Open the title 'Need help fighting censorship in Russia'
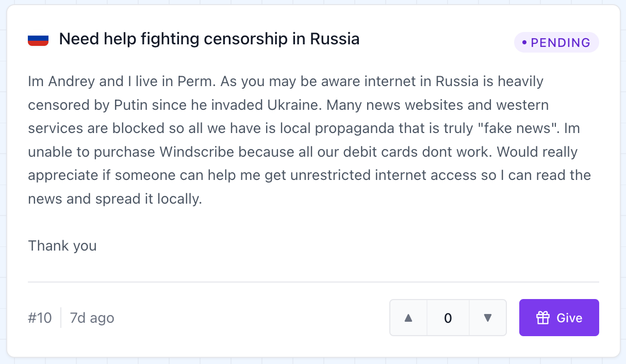The height and width of the screenshot is (364, 626). [x=209, y=39]
